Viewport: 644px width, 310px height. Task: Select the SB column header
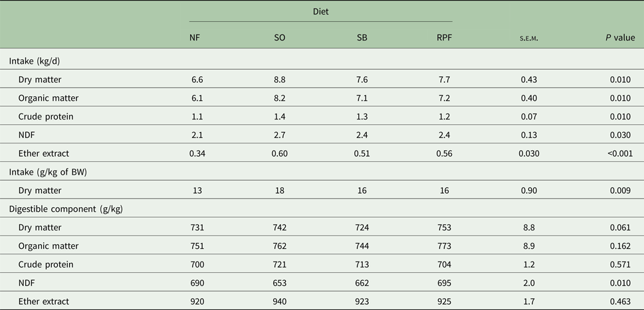point(362,39)
